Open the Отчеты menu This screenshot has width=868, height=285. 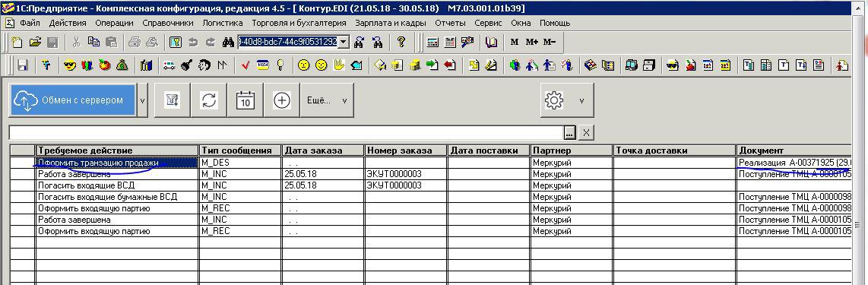[450, 24]
